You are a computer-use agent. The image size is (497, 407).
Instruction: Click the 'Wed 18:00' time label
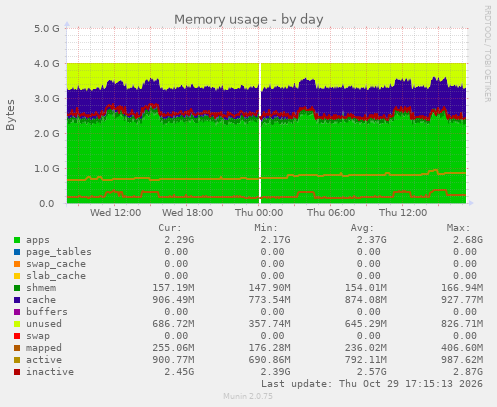pos(187,213)
